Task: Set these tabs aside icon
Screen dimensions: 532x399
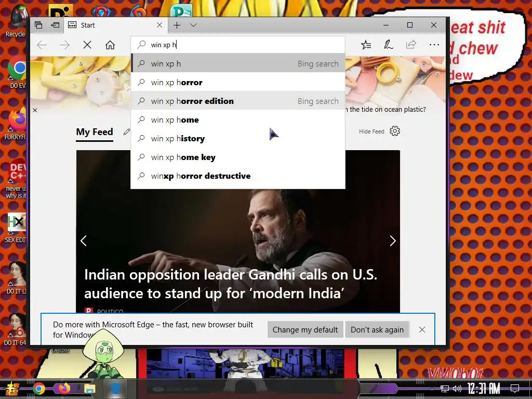Action: (x=55, y=25)
